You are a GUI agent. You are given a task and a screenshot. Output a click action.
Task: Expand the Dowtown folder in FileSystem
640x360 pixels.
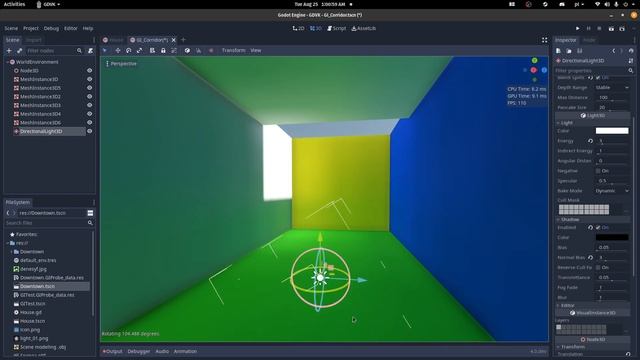(x=11, y=252)
